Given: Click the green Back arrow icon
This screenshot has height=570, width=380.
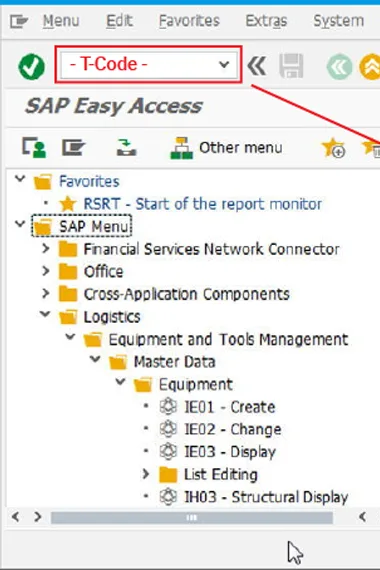Looking at the screenshot, I should pyautogui.click(x=339, y=67).
